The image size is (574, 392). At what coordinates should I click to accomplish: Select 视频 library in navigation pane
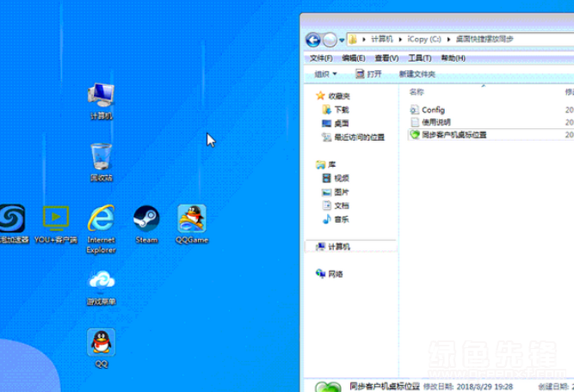[336, 178]
